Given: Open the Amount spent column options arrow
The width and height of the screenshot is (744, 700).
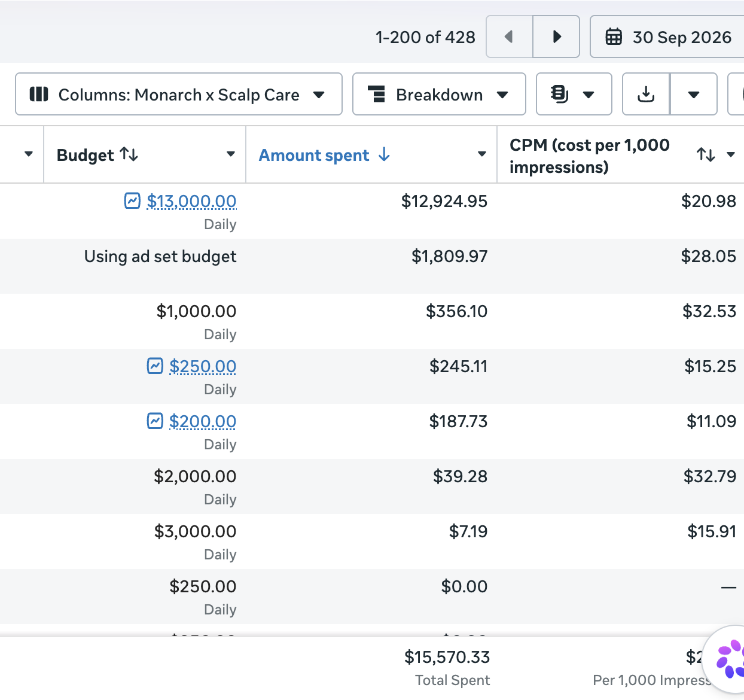Looking at the screenshot, I should pyautogui.click(x=482, y=154).
